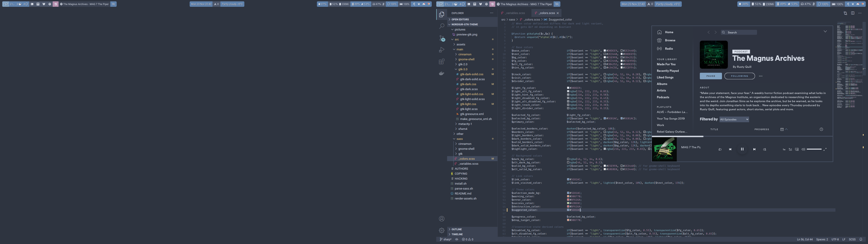Click the blue PAUSE button
Screen dimensions: 868x244
click(x=711, y=76)
